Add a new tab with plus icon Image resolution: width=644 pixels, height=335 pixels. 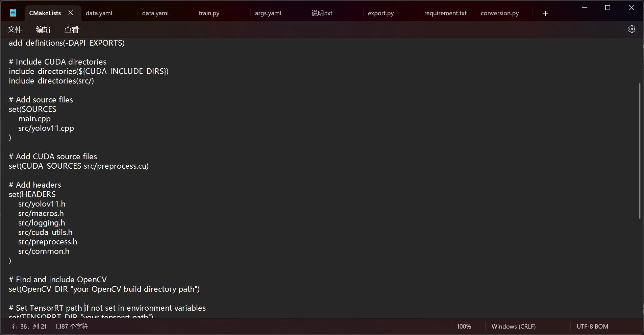545,13
